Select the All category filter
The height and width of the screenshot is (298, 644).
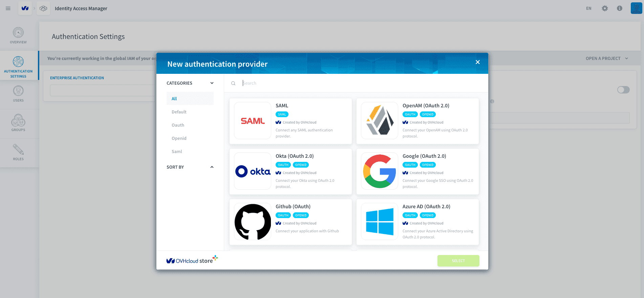pos(190,99)
